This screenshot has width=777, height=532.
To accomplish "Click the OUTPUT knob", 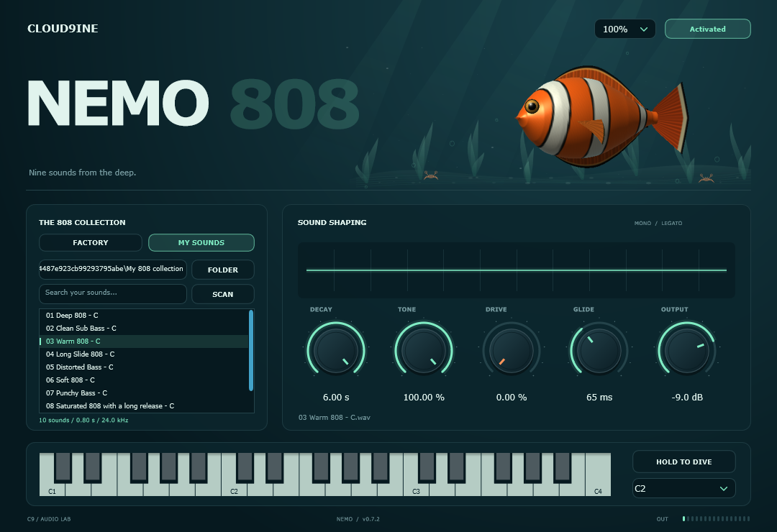I will pos(687,350).
